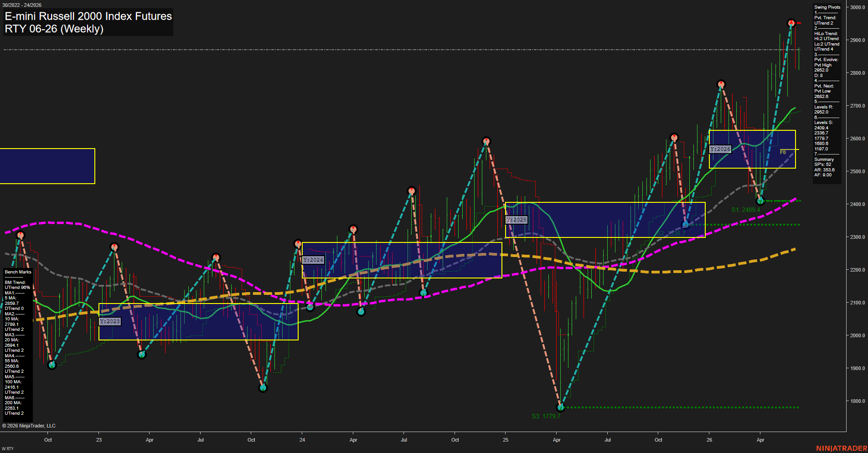
Task: Click the Y:2025 yearly range label
Action: [517, 220]
